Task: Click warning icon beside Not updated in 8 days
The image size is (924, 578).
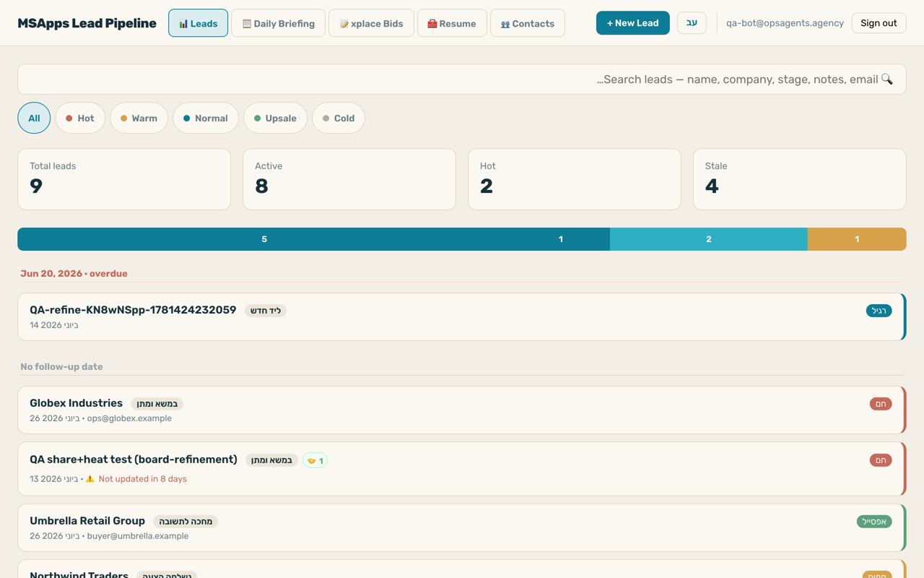Action: click(x=90, y=479)
